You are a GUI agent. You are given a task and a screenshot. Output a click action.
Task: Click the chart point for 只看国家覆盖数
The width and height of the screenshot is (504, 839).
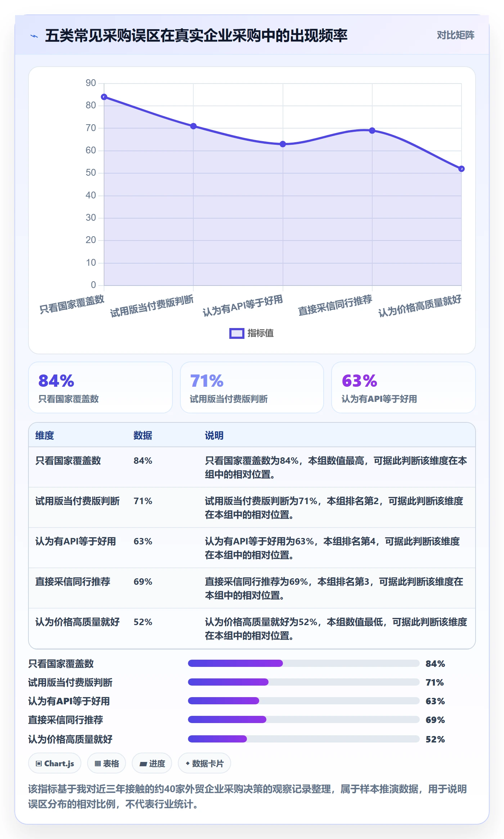[x=104, y=97]
